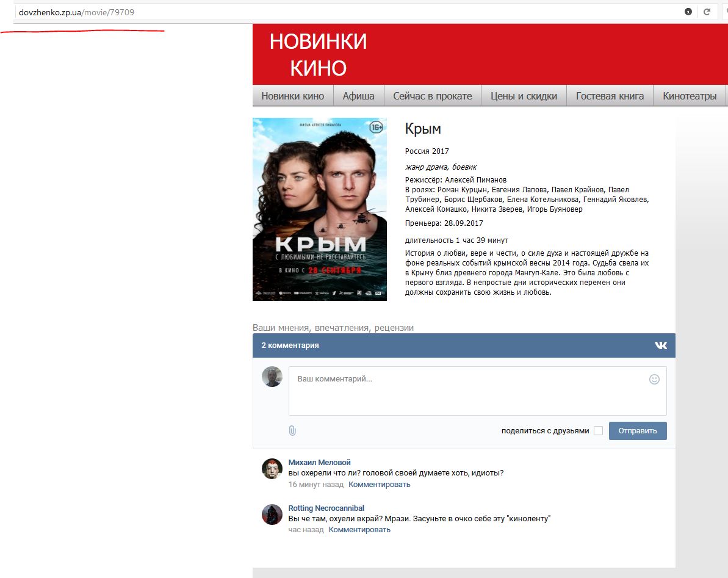728x578 pixels.
Task: Click your own avatar beside comment box
Action: (272, 377)
